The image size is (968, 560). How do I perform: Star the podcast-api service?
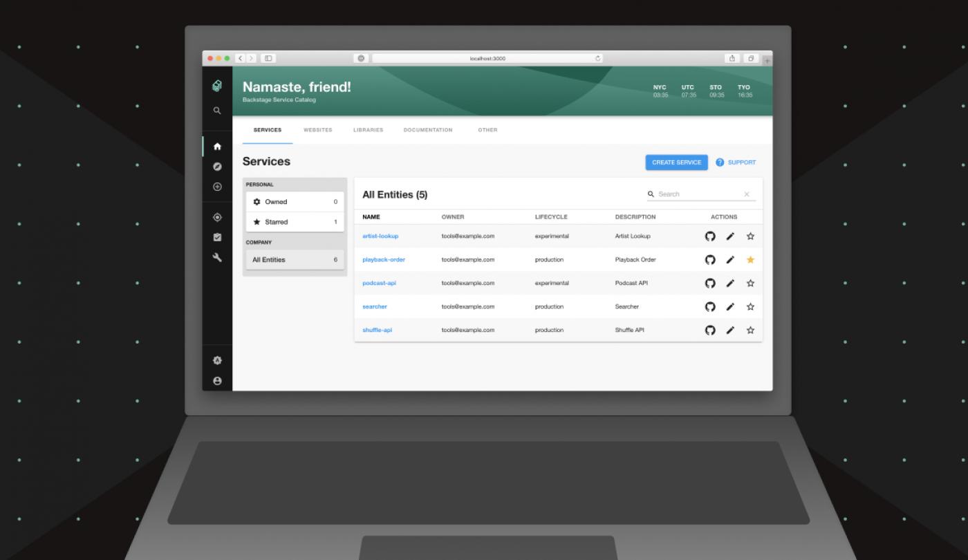[x=750, y=283]
